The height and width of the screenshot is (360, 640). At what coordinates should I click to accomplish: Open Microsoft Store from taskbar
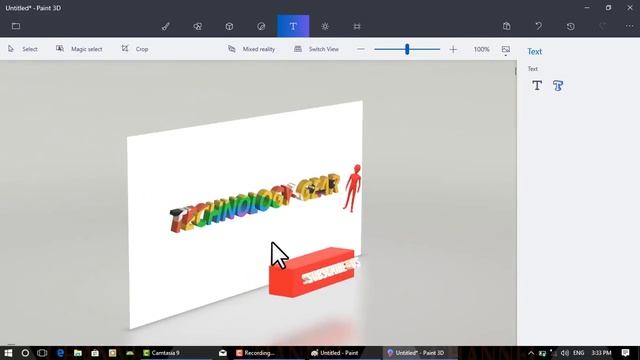95,353
